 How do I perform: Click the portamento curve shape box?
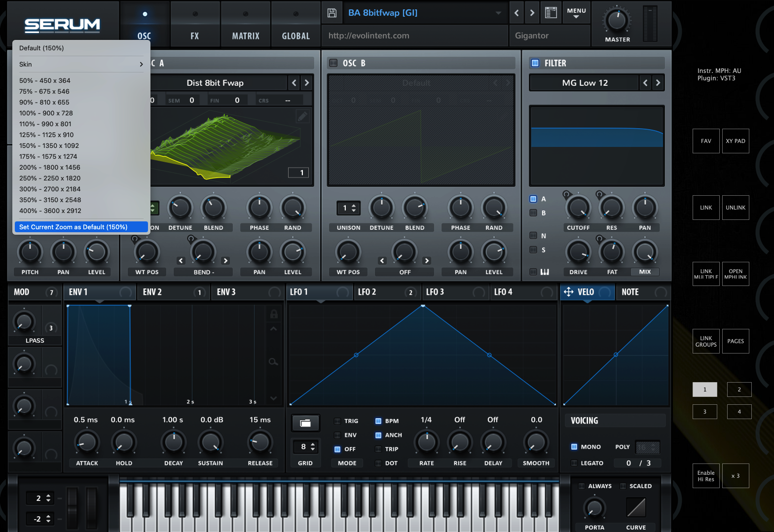point(636,507)
